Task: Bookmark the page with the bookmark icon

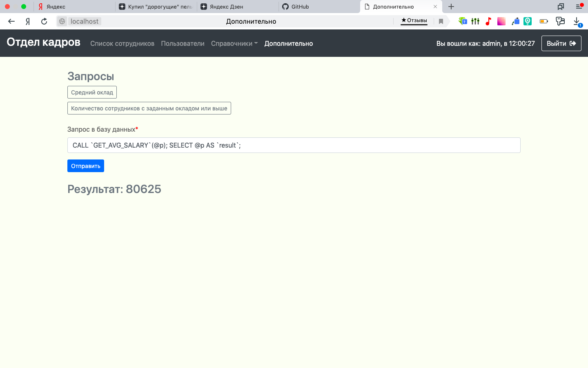Action: pyautogui.click(x=441, y=21)
